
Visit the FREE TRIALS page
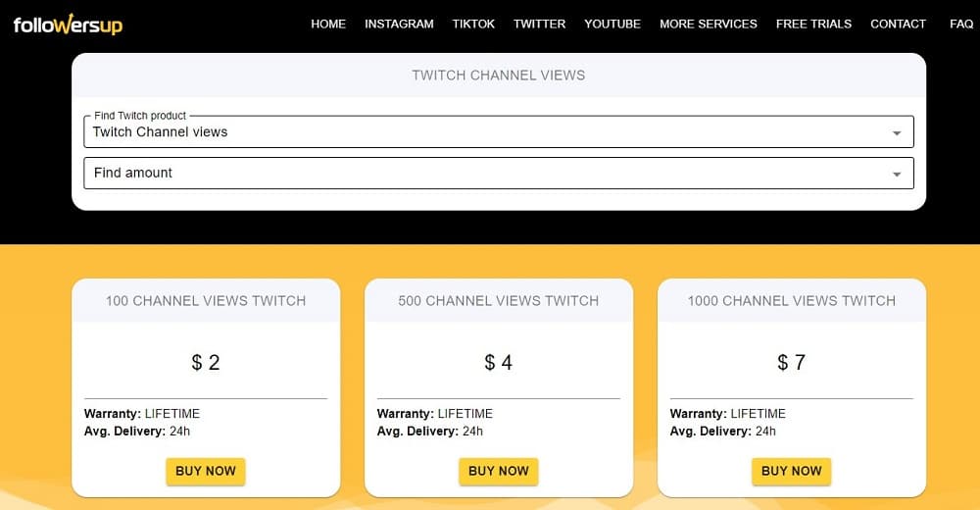813,24
